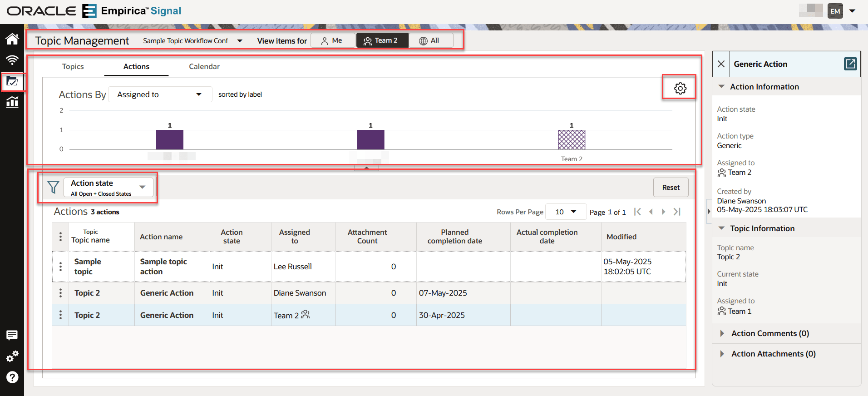
Task: Go to last page of actions
Action: [x=677, y=212]
